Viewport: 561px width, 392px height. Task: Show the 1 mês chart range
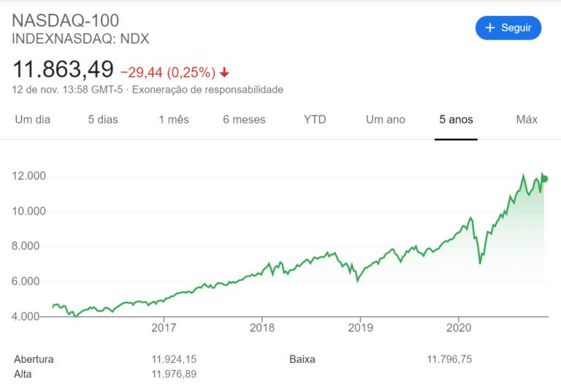click(174, 119)
